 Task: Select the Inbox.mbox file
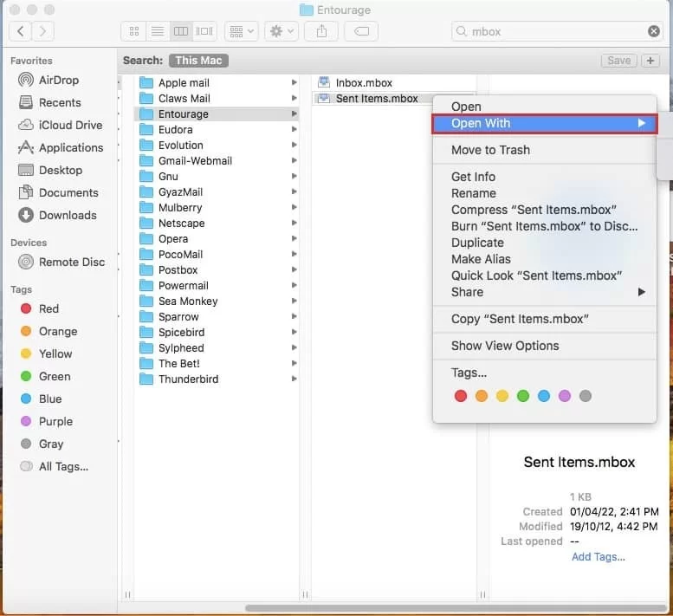point(363,83)
